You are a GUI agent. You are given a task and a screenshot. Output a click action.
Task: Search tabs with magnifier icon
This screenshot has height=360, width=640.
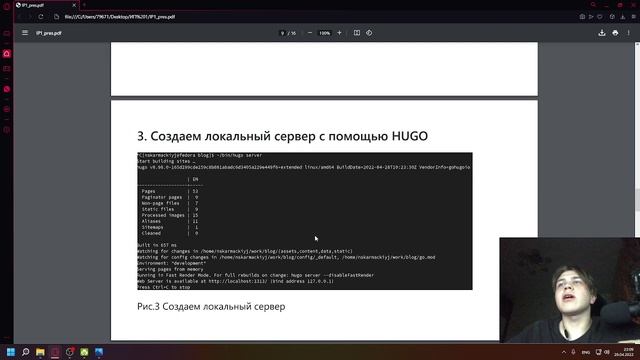[x=593, y=5]
